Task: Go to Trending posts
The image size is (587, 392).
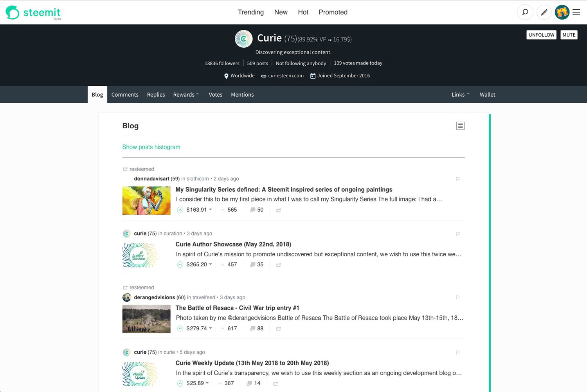Action: (x=251, y=12)
